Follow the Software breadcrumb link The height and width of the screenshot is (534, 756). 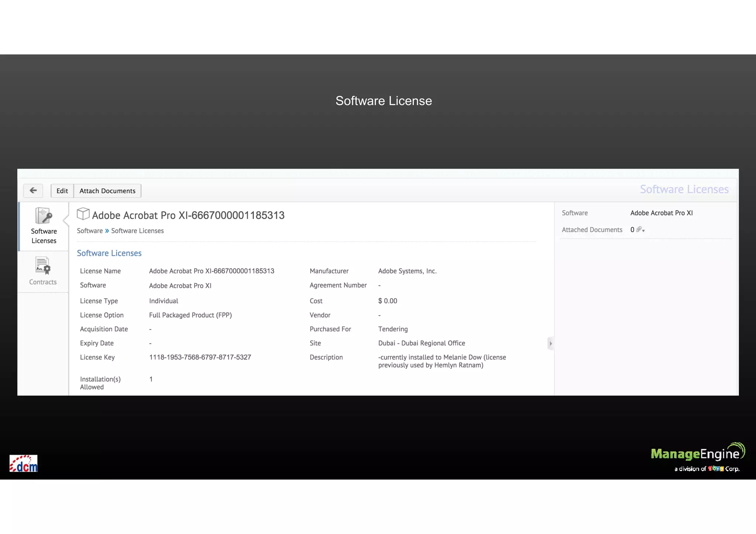click(x=90, y=231)
